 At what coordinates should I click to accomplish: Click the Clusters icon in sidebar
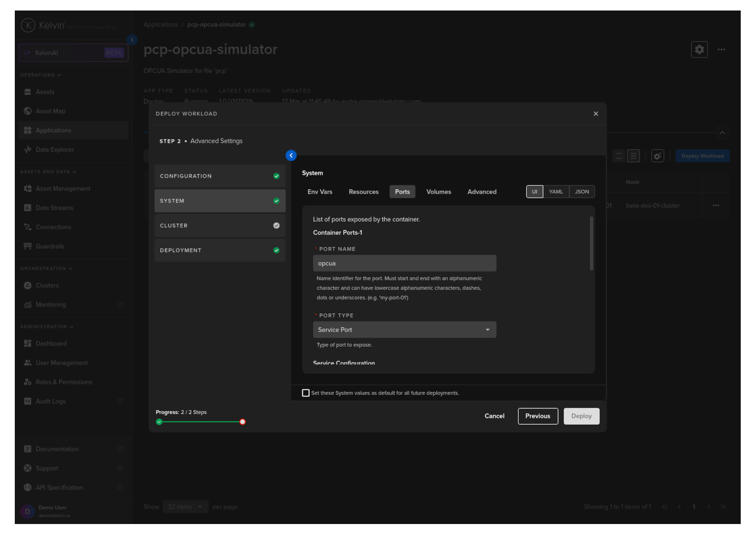[28, 286]
